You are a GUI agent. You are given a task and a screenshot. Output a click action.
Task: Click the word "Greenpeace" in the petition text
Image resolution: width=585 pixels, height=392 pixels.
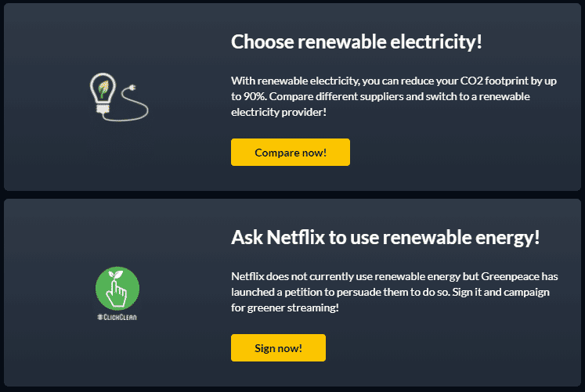pyautogui.click(x=510, y=276)
